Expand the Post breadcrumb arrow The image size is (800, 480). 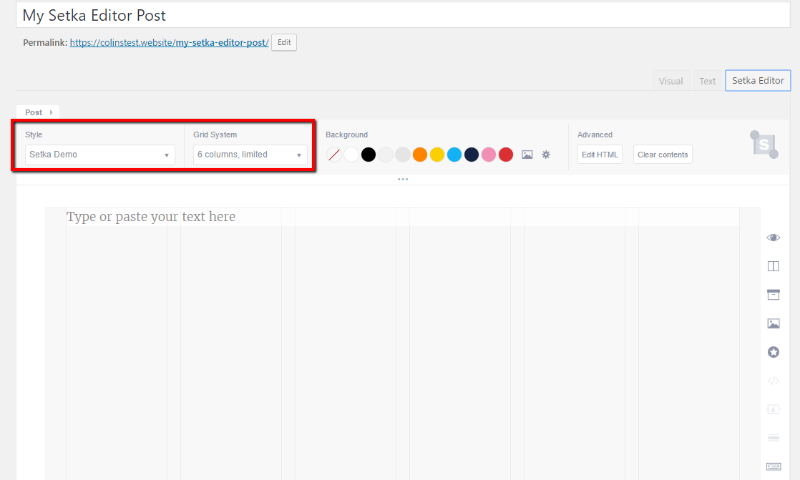(x=51, y=112)
